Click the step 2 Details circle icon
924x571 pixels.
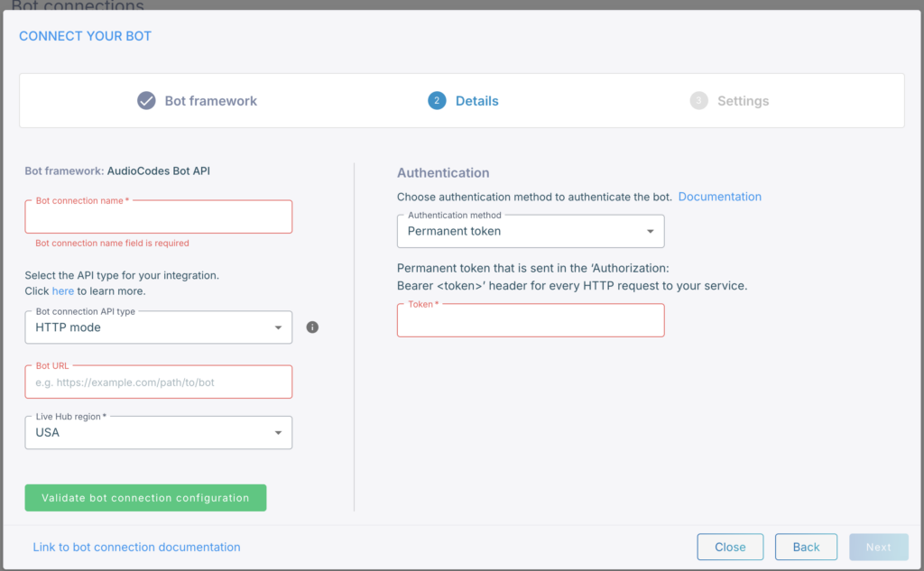(x=437, y=101)
